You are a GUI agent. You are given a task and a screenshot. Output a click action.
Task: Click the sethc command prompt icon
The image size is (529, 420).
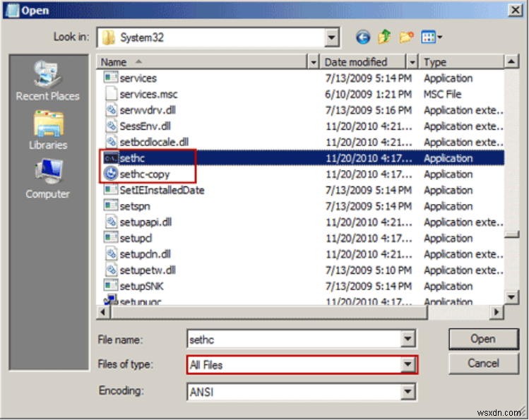[x=111, y=157]
